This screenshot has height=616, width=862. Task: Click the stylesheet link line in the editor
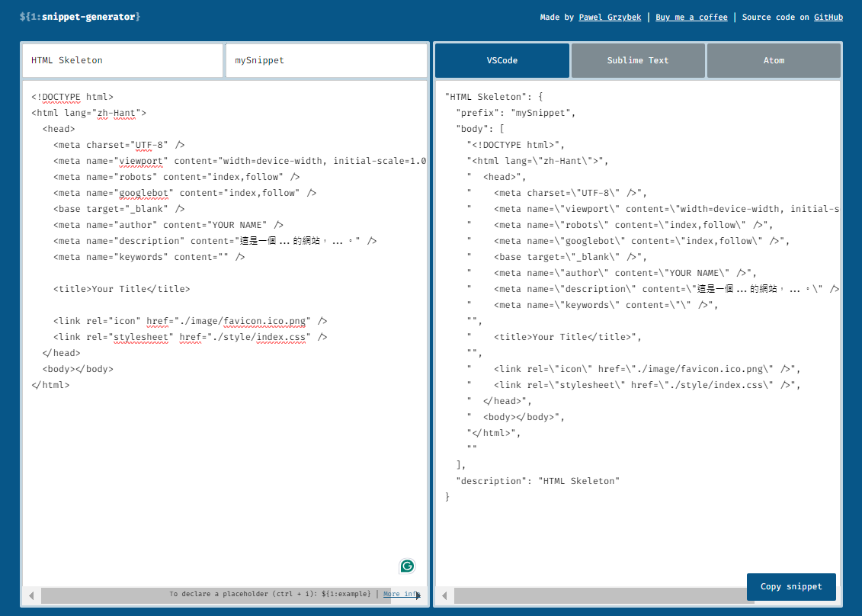[x=191, y=337]
